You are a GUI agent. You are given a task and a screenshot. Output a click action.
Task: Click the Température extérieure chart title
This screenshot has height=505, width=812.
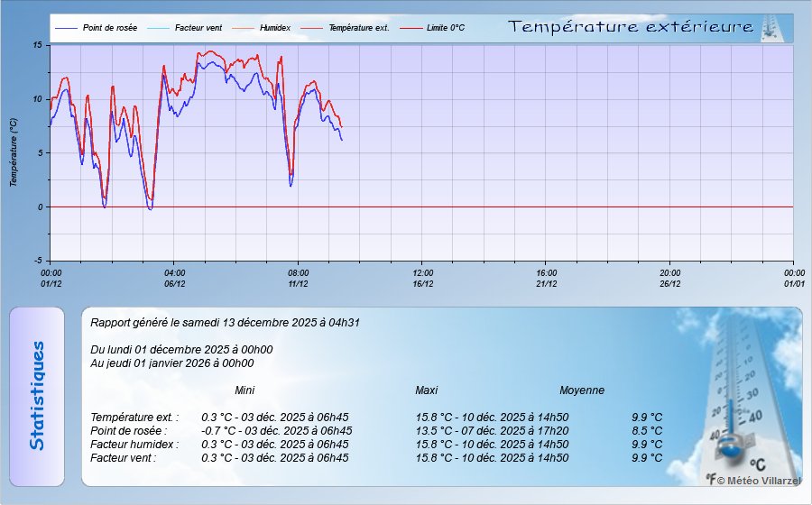[x=631, y=27]
